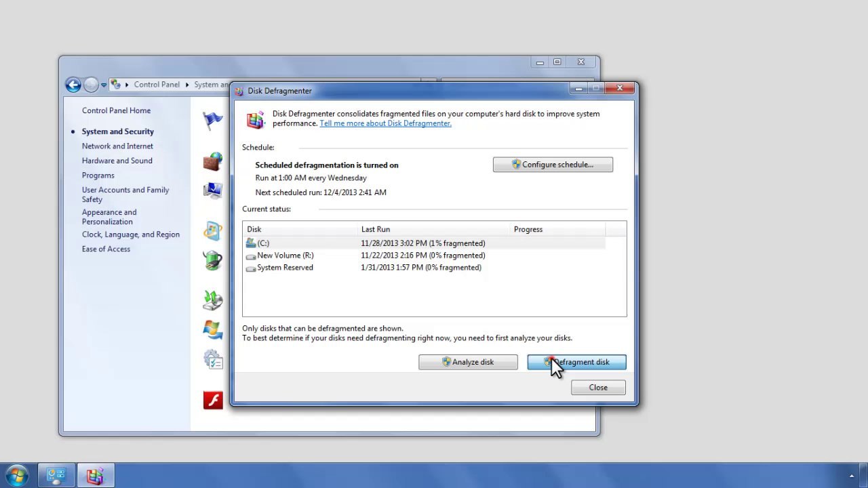This screenshot has width=868, height=488.
Task: Select the System Reserved disk row
Action: [425, 268]
